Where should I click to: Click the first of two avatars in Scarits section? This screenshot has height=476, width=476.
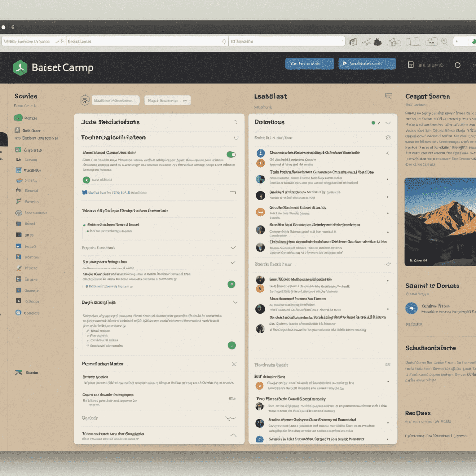260,280
